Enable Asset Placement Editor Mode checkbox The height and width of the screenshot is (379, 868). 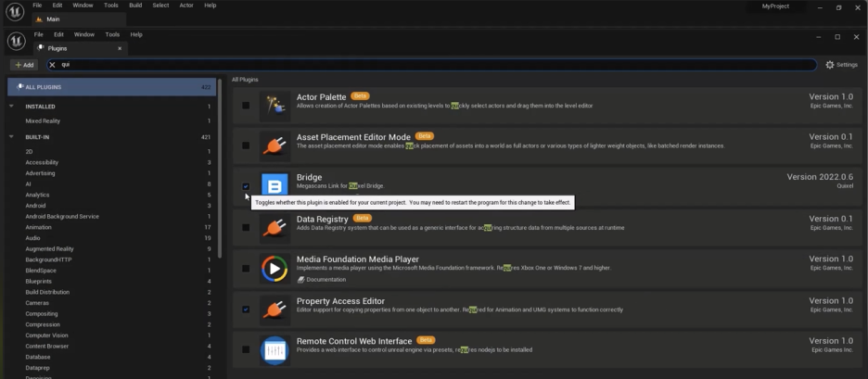point(246,145)
